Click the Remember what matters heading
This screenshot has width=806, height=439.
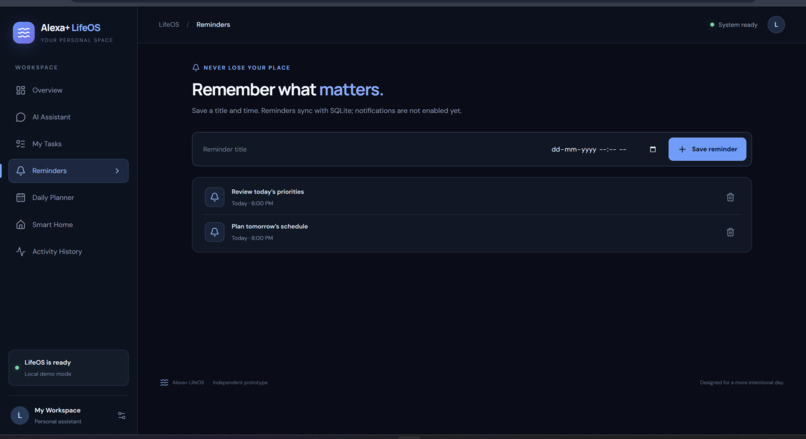[x=287, y=89]
